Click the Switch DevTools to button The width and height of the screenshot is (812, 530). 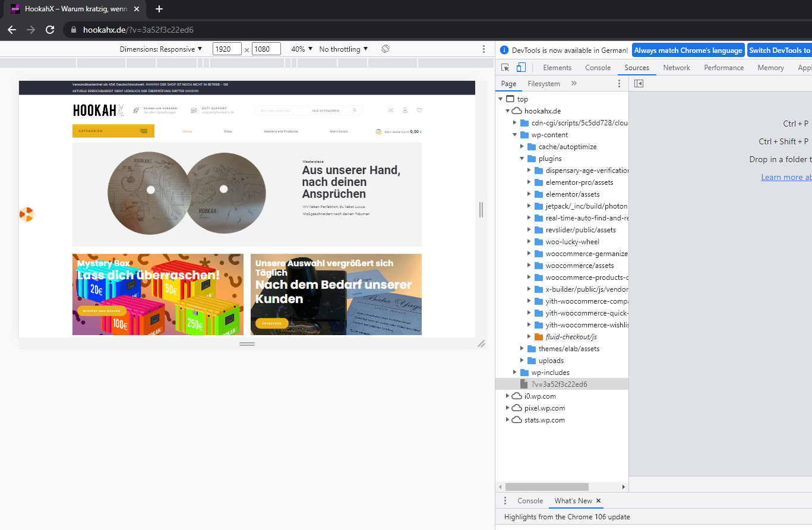pyautogui.click(x=779, y=51)
